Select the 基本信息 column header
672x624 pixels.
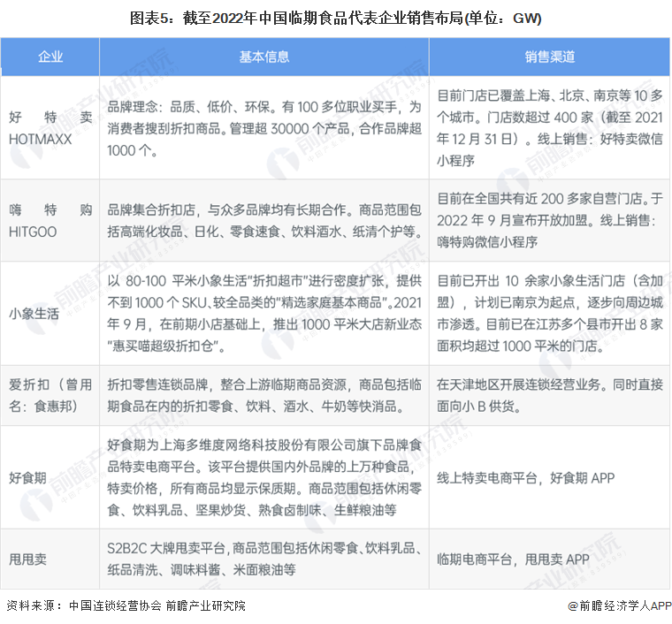pyautogui.click(x=264, y=57)
